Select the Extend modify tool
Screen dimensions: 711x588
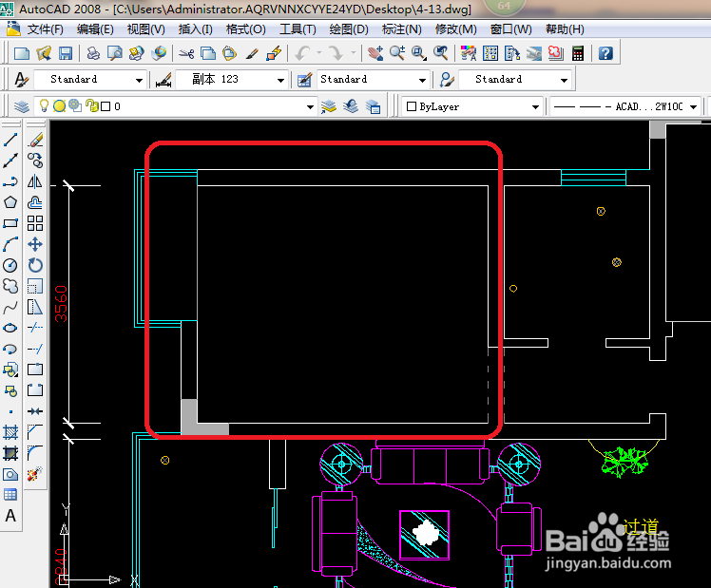pyautogui.click(x=35, y=349)
